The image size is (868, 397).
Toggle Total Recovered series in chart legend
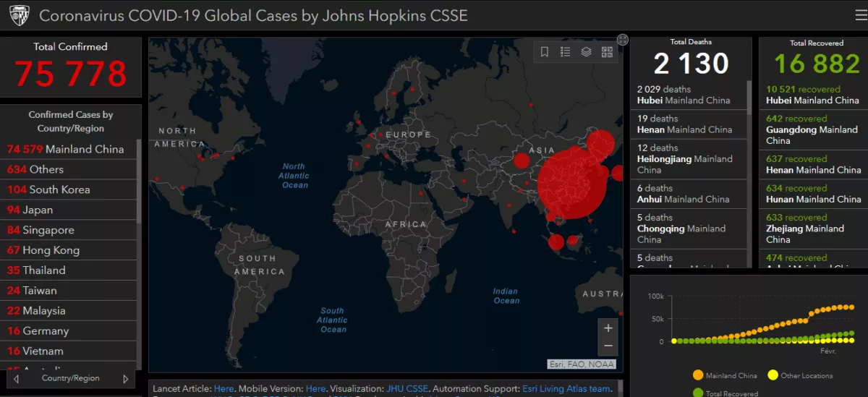(x=726, y=393)
